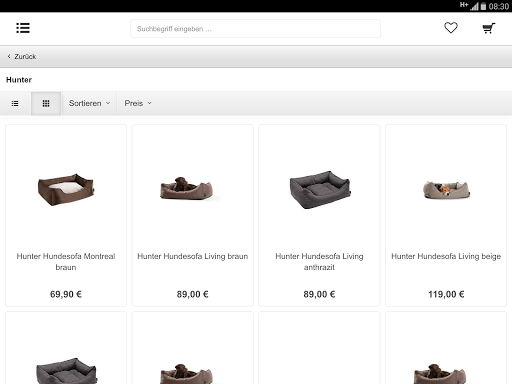The height and width of the screenshot is (384, 512).
Task: Select the Hunter Hundesofa Montreal braun title
Action: pos(66,262)
